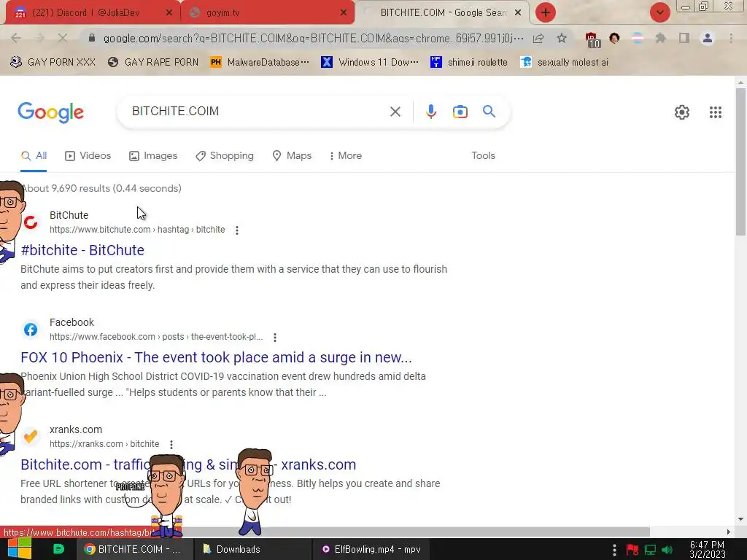Click the blue magnifier search button
The height and width of the screenshot is (560, 747).
pyautogui.click(x=489, y=112)
